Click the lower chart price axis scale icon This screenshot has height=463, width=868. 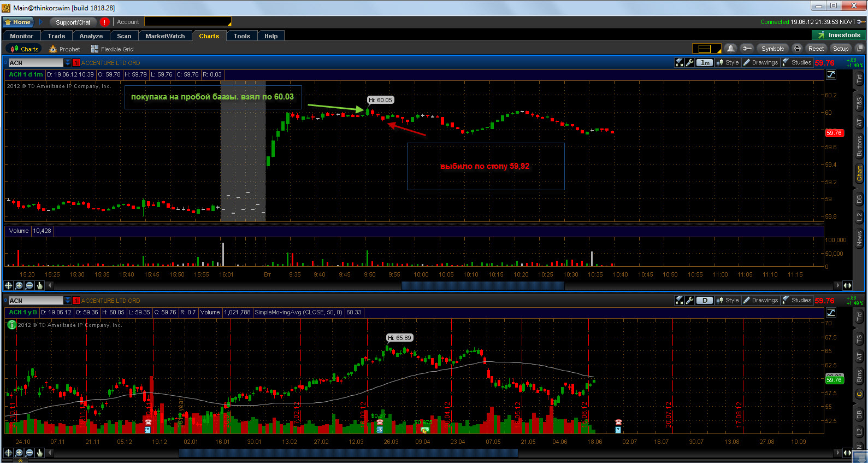[x=831, y=313]
